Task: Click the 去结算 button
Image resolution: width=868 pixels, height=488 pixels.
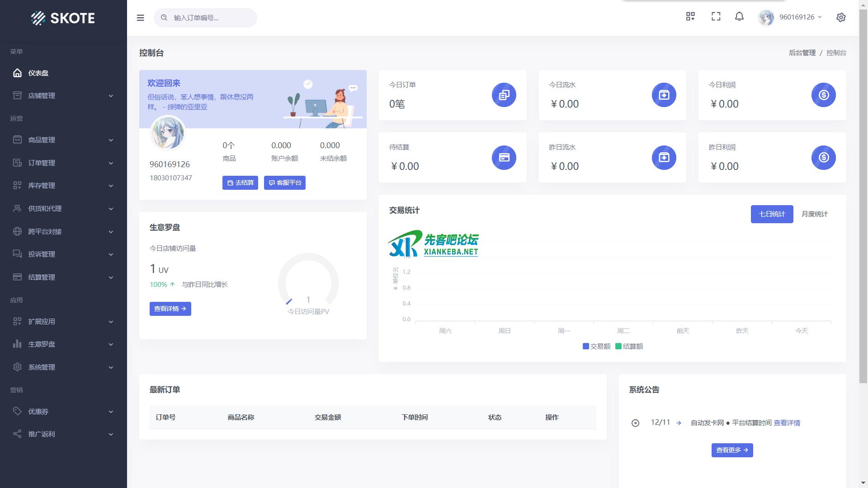Action: [240, 183]
